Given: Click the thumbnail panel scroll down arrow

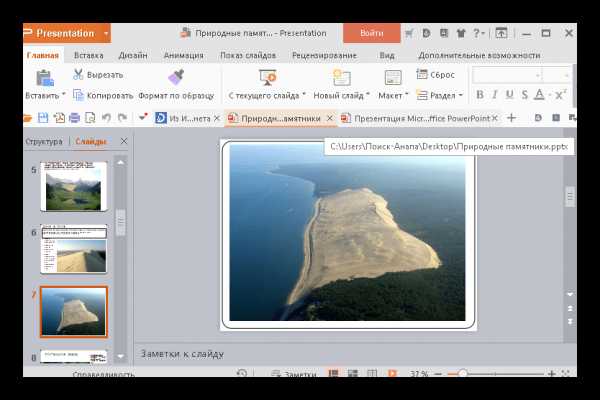Looking at the screenshot, I should 121,356.
